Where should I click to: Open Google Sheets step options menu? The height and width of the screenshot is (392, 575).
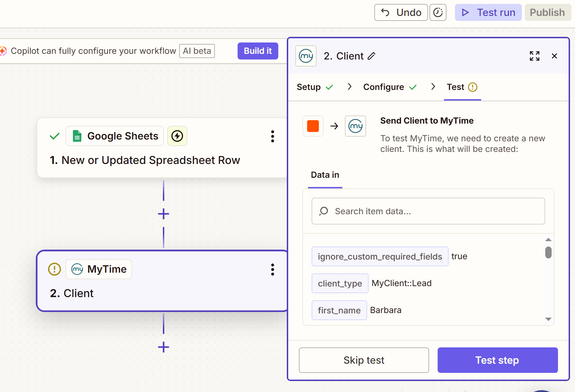272,136
